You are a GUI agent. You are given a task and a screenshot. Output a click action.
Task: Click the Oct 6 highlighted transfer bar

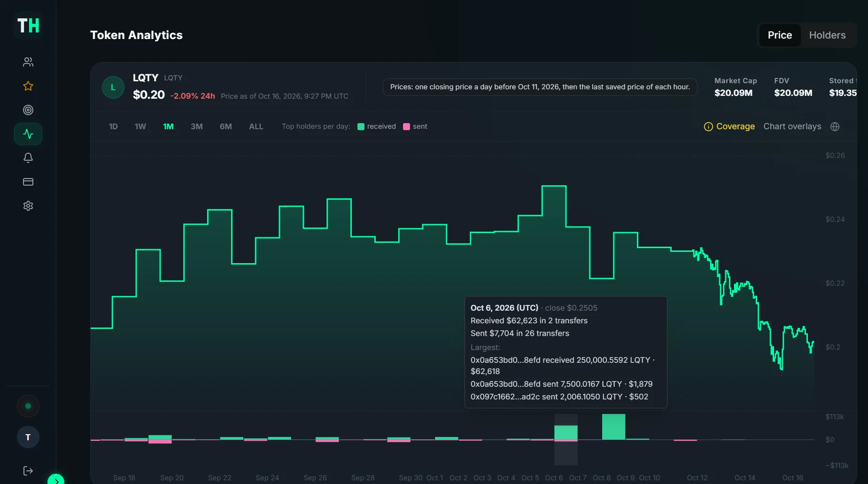click(566, 433)
